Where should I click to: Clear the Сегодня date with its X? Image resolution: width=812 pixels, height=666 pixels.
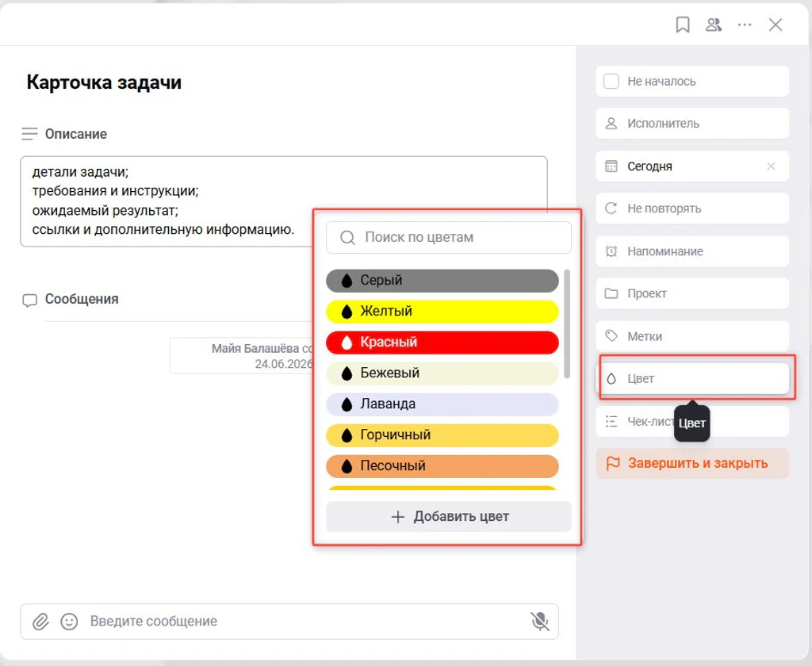point(771,166)
